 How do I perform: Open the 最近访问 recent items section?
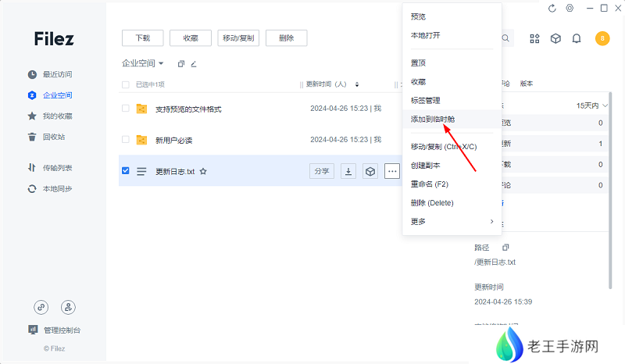(x=50, y=74)
